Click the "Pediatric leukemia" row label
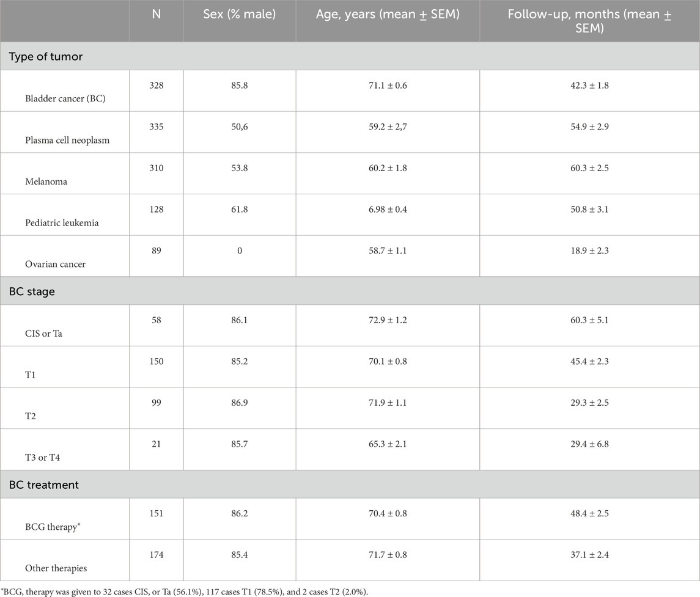Image resolution: width=700 pixels, height=597 pixels. pos(62,223)
